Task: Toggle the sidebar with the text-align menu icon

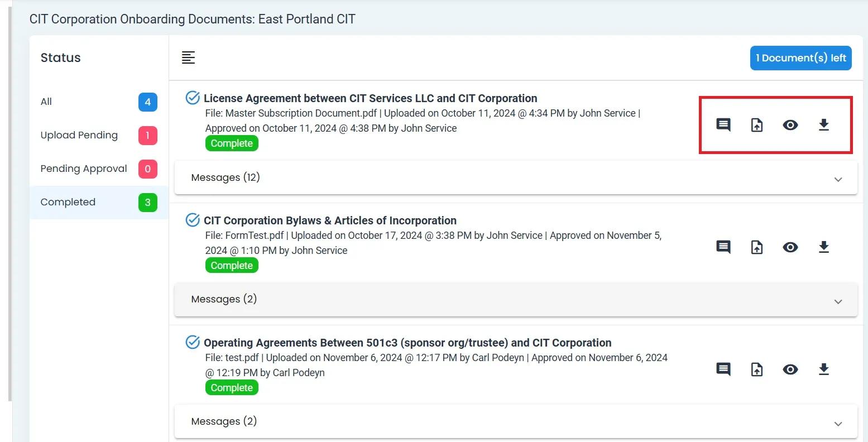Action: tap(189, 57)
